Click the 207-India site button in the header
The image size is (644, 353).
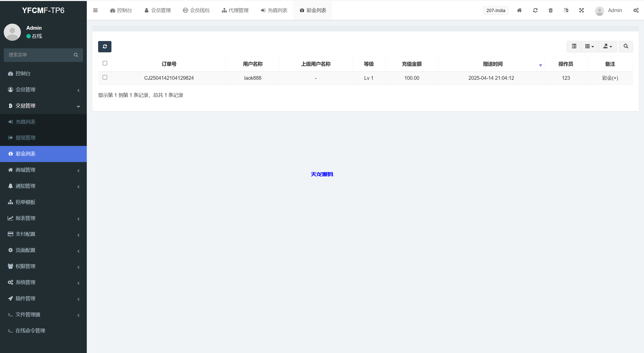495,10
